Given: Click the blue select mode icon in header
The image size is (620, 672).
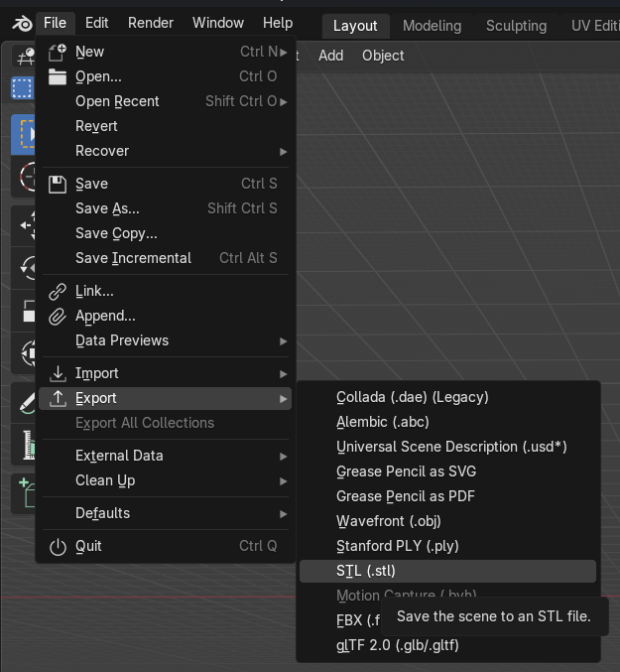Looking at the screenshot, I should pyautogui.click(x=22, y=88).
